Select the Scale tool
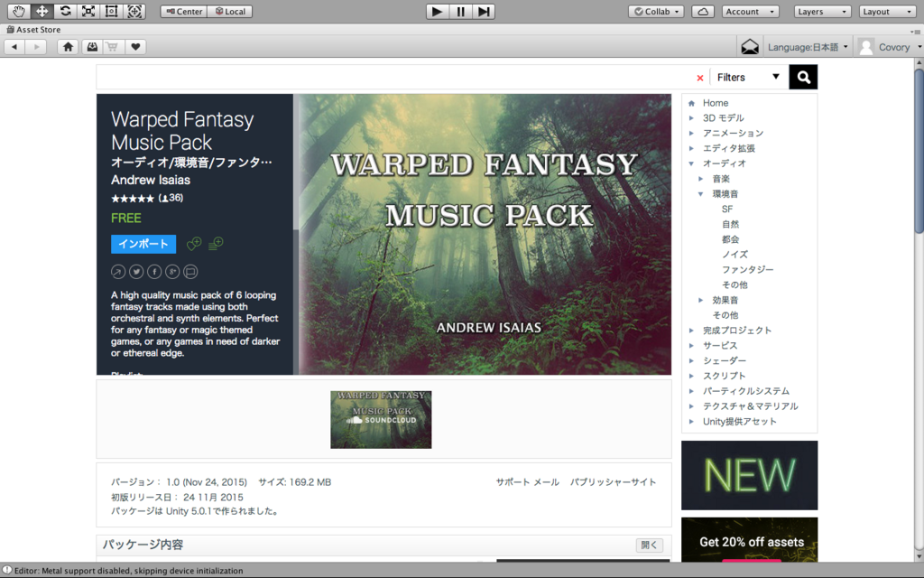 coord(88,11)
